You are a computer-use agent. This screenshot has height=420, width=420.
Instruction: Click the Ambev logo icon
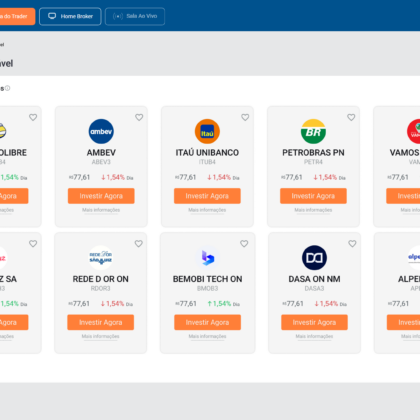pos(101,131)
